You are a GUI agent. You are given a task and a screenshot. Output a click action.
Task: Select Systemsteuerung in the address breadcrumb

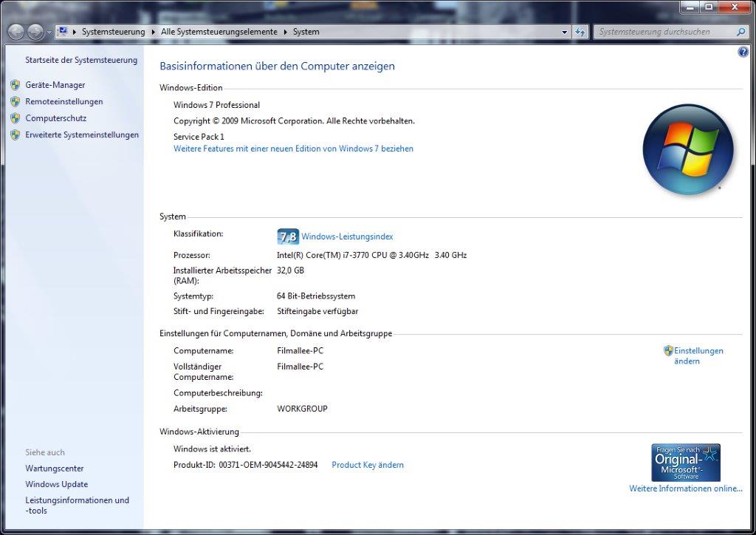point(113,32)
